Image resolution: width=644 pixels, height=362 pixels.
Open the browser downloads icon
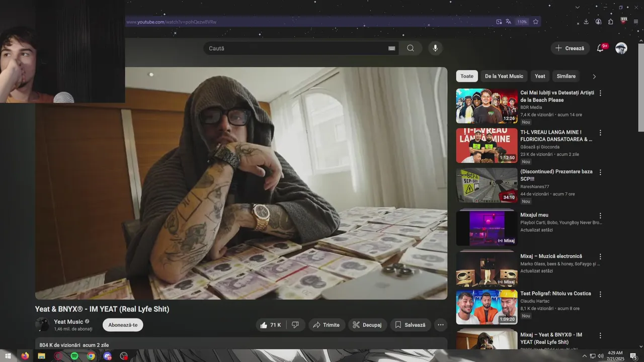pos(586,22)
